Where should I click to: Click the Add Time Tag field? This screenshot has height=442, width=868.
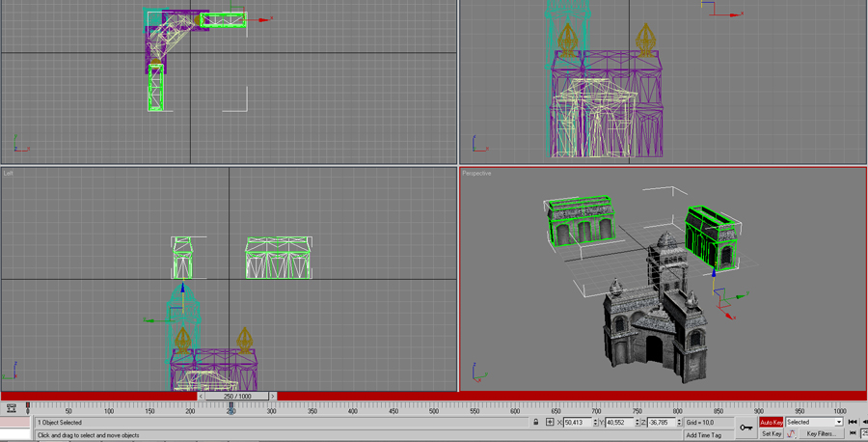pos(703,435)
